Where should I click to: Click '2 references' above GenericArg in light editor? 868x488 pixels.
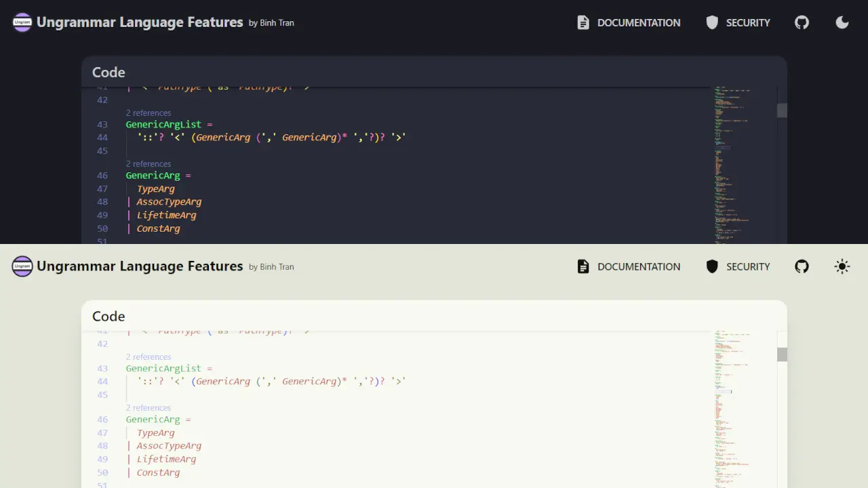[x=149, y=407]
